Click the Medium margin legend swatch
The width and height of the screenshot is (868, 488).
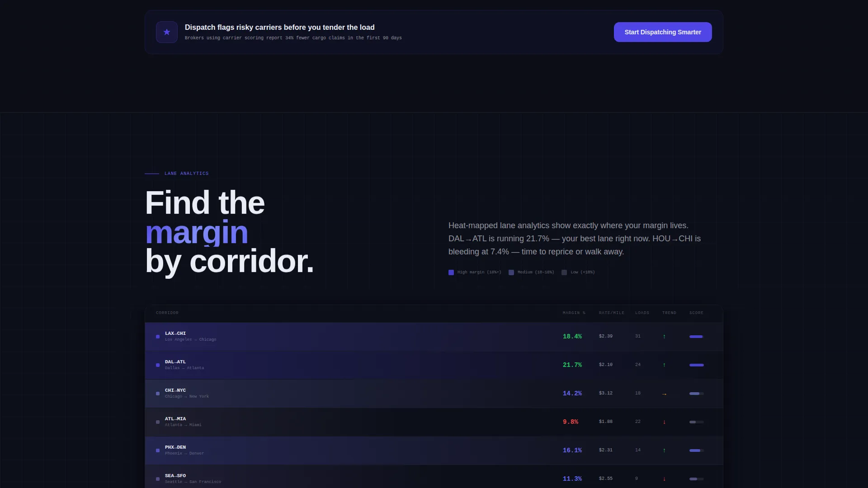click(x=511, y=272)
